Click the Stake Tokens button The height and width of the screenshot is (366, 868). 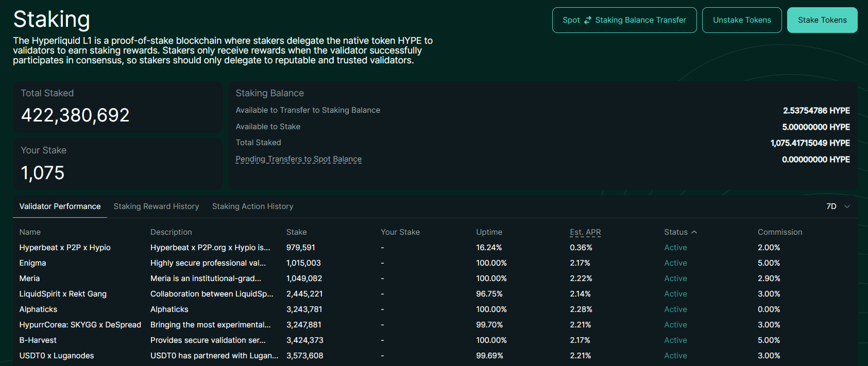[822, 20]
